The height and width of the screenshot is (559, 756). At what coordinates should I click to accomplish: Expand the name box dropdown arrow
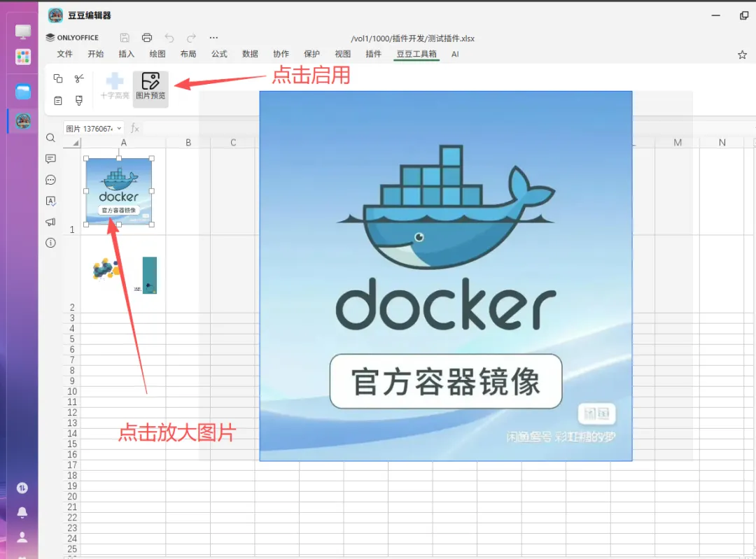pos(119,128)
